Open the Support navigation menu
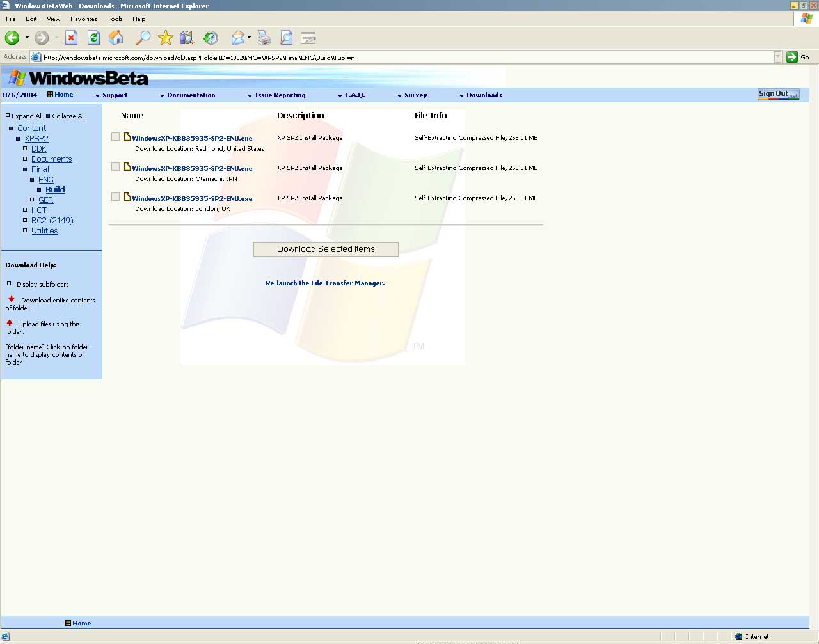Image resolution: width=819 pixels, height=644 pixels. (x=111, y=95)
